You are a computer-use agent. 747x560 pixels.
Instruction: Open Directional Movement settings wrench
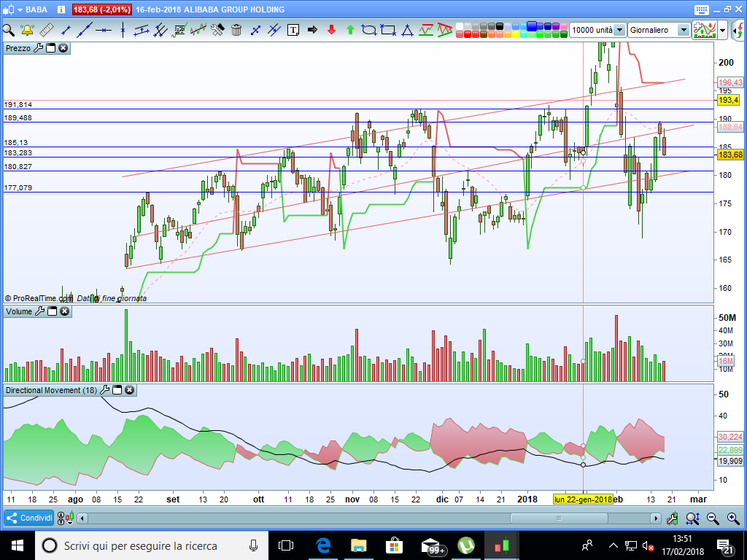click(105, 390)
